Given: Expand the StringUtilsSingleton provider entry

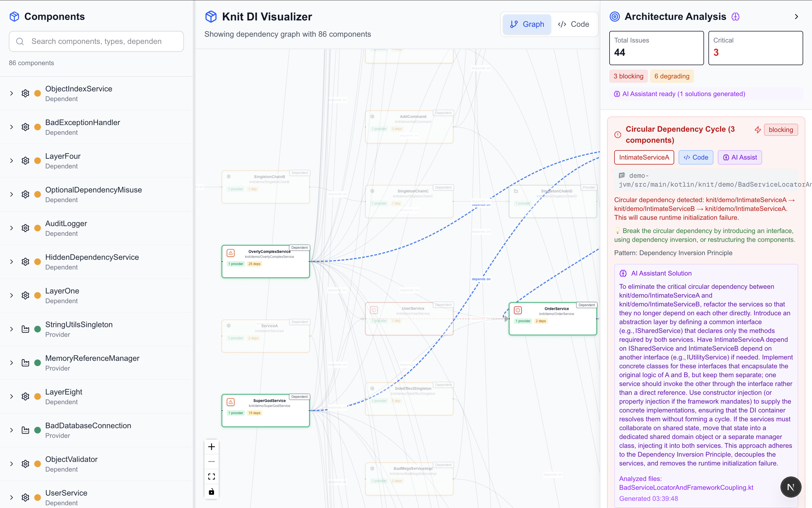Looking at the screenshot, I should [x=12, y=329].
